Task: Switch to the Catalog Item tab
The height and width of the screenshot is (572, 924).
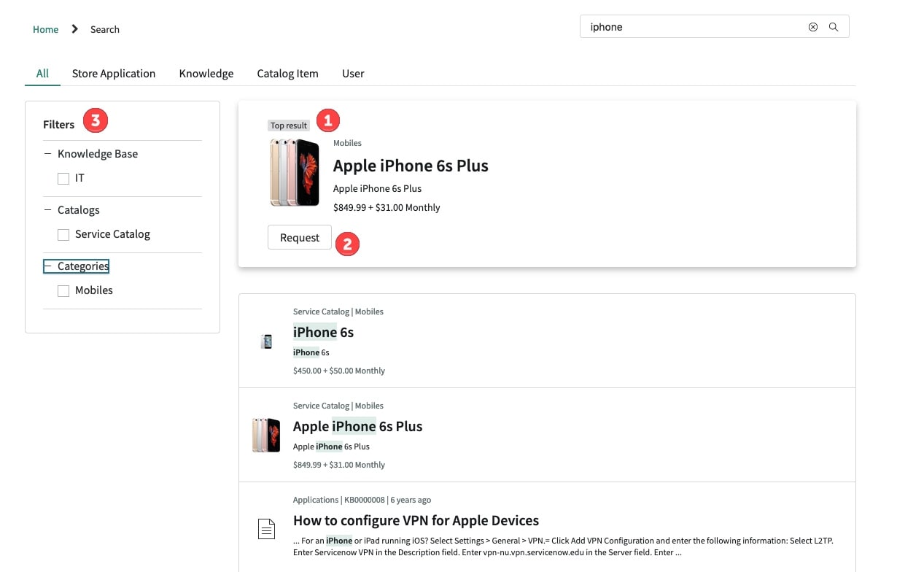Action: [287, 73]
